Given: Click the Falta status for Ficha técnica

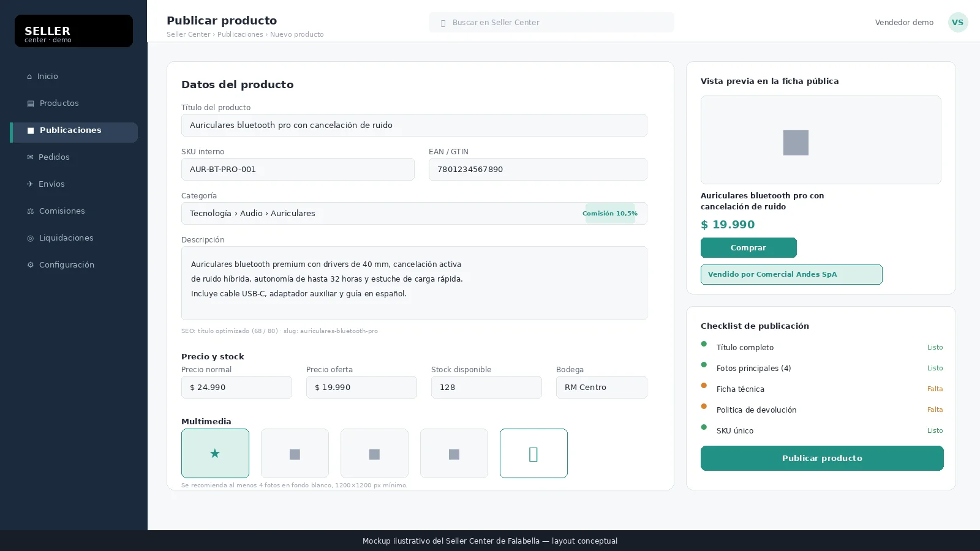Looking at the screenshot, I should point(935,389).
